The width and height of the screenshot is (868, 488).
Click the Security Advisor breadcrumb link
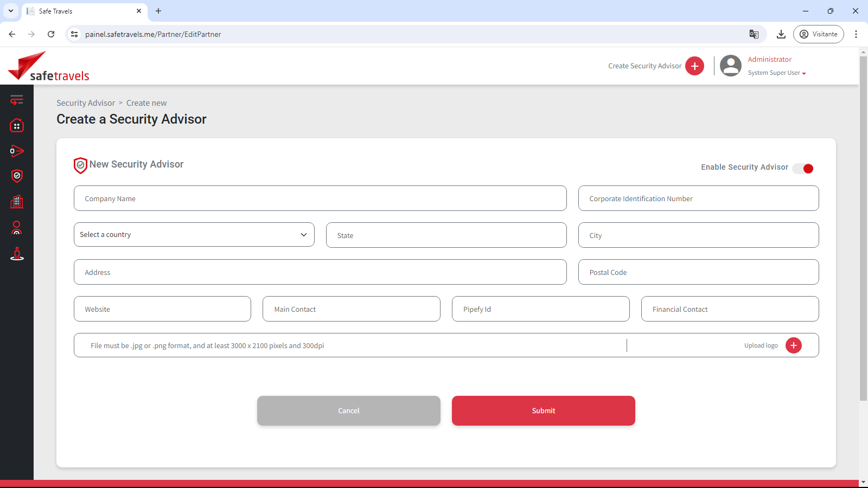click(86, 103)
